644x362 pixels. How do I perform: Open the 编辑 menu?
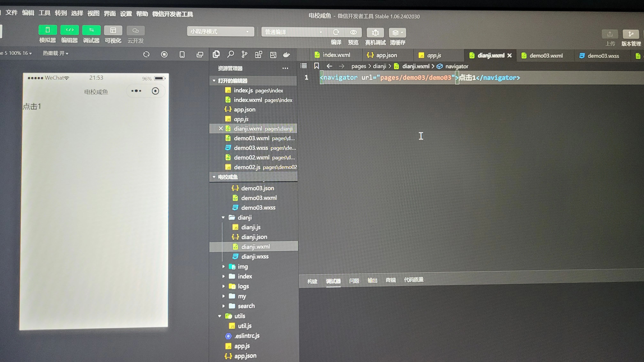click(x=28, y=13)
